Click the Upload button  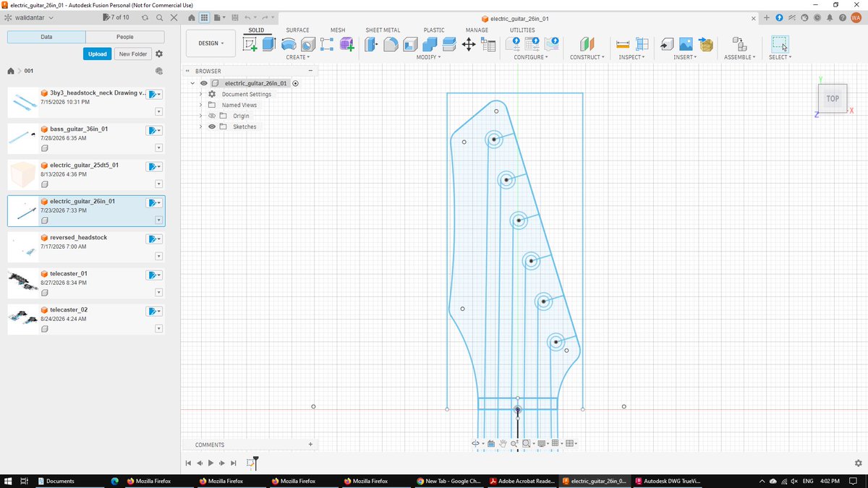(98, 54)
